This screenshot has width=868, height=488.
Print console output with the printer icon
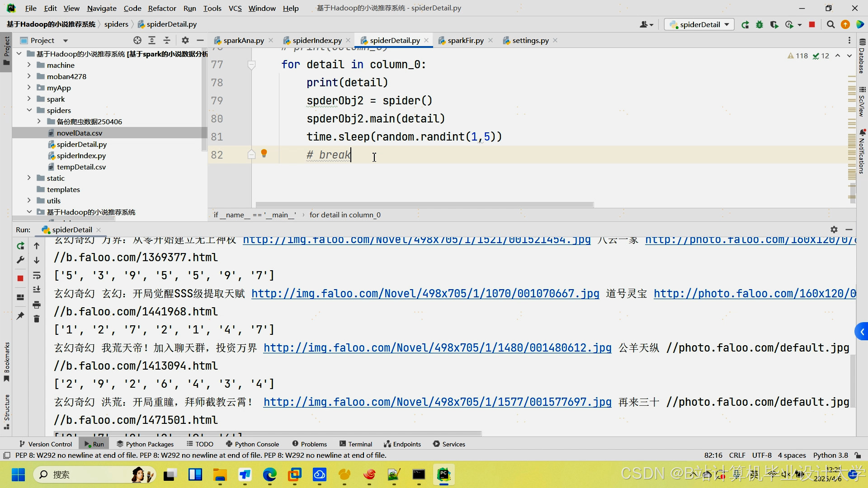pos(37,305)
